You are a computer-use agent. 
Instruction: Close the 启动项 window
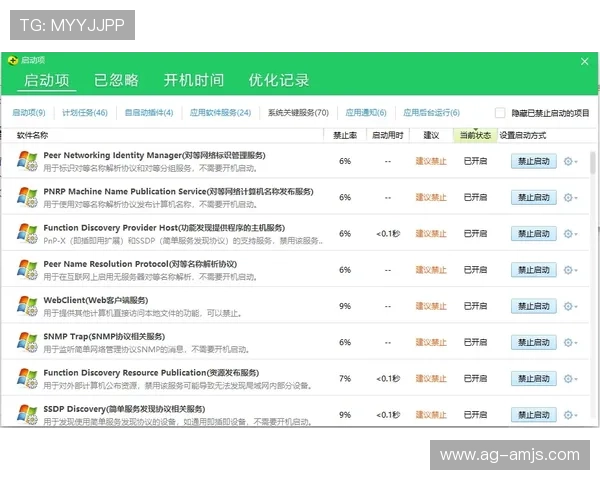tap(584, 62)
